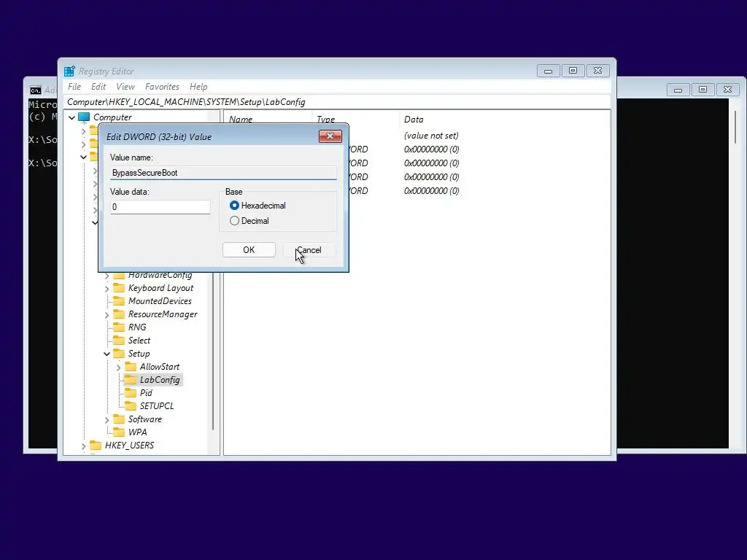Image resolution: width=747 pixels, height=560 pixels.
Task: Select the WPA key
Action: tap(138, 432)
